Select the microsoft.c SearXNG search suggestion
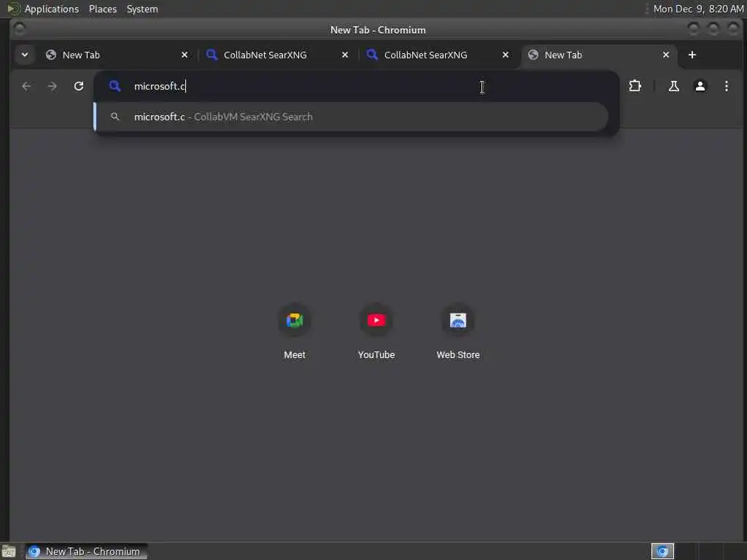Viewport: 747px width, 560px height. [x=351, y=117]
